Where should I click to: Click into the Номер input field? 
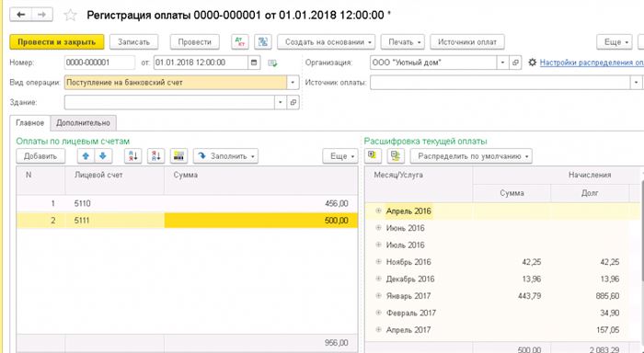point(99,63)
